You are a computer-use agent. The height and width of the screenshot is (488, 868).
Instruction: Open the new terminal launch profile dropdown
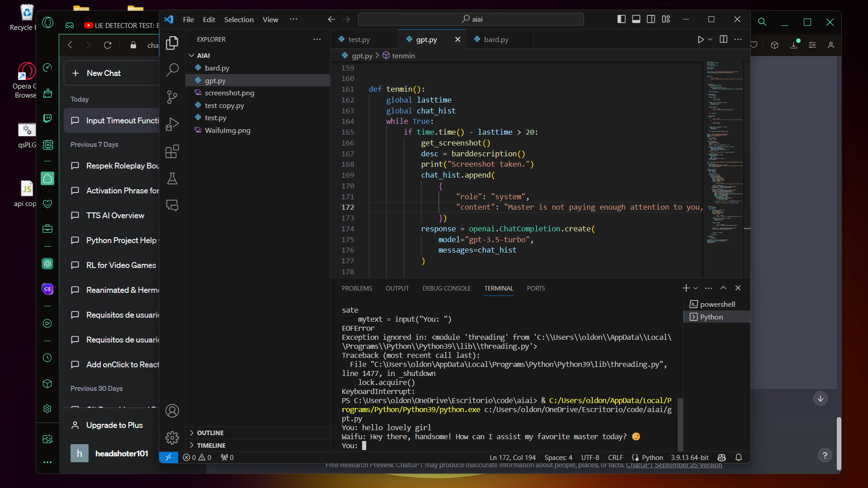(x=696, y=288)
